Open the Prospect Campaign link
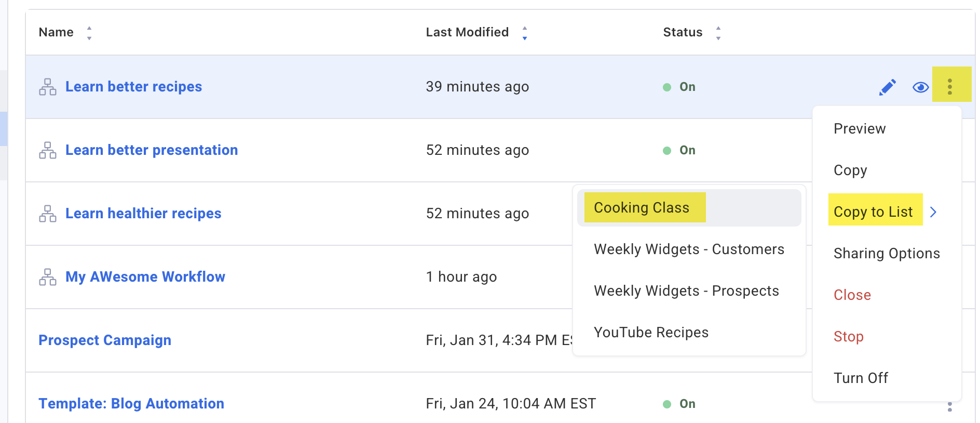 pos(105,340)
